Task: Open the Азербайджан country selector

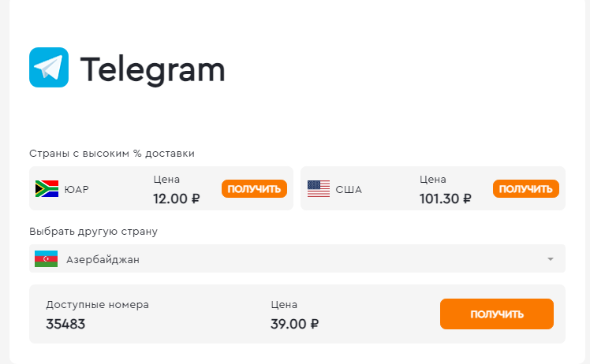Action: pos(297,258)
